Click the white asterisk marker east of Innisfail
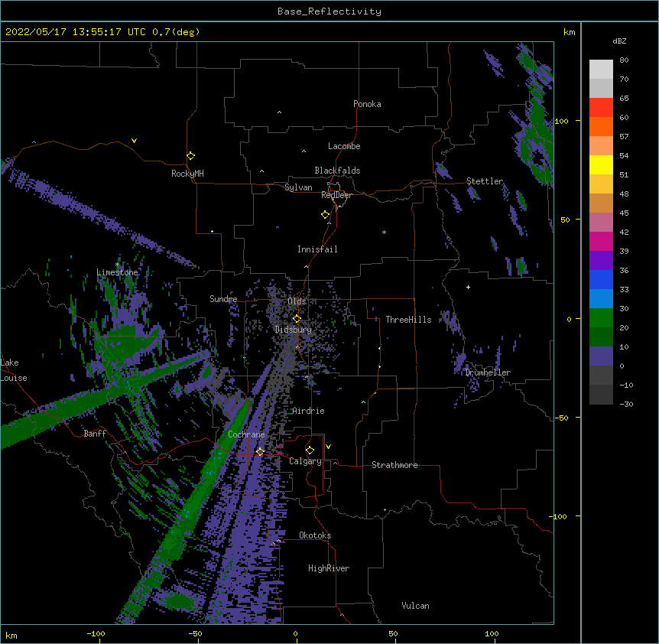This screenshot has width=659, height=644. click(x=384, y=232)
